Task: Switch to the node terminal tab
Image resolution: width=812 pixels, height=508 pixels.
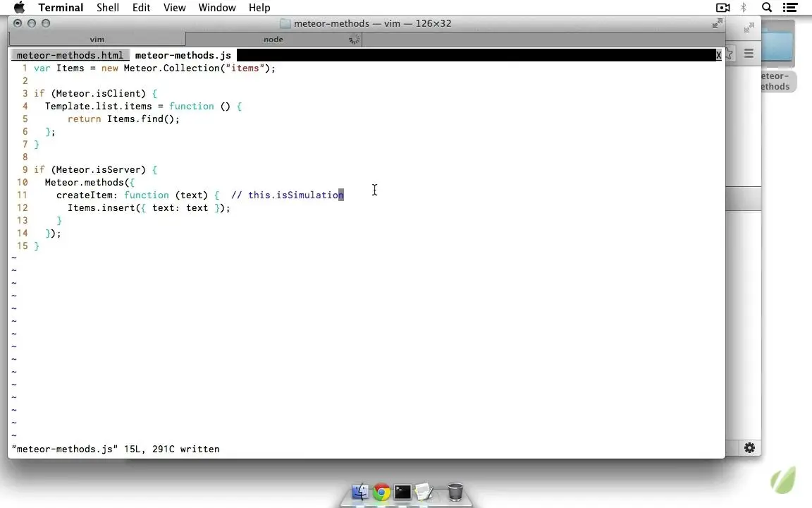Action: pyautogui.click(x=273, y=40)
